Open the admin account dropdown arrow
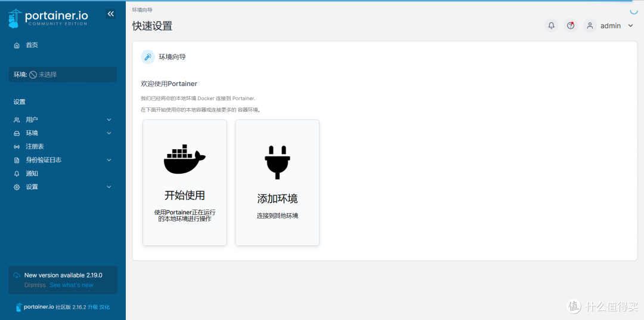This screenshot has width=644, height=320. 631,26
